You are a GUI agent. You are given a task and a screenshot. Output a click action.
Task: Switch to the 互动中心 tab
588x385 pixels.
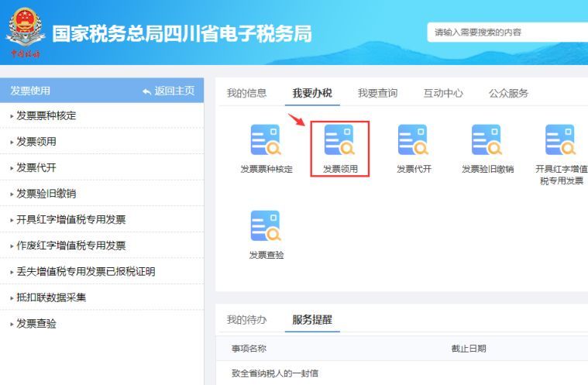tap(443, 93)
